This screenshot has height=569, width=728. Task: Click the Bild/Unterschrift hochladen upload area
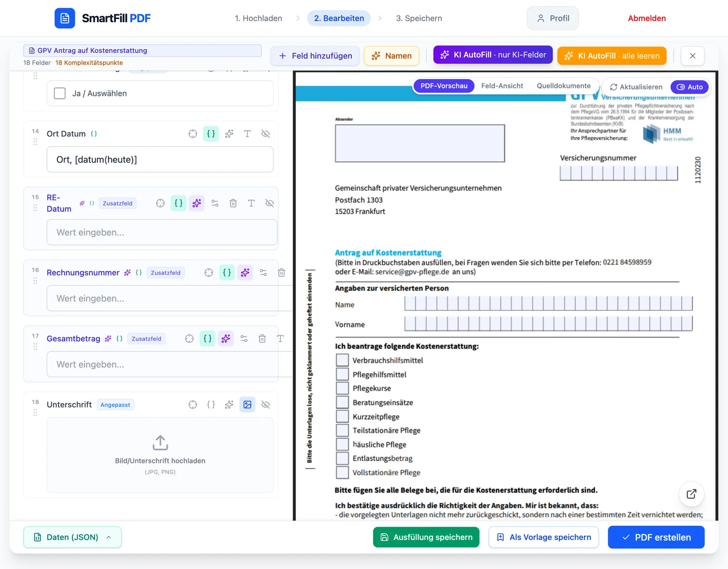[x=160, y=455]
